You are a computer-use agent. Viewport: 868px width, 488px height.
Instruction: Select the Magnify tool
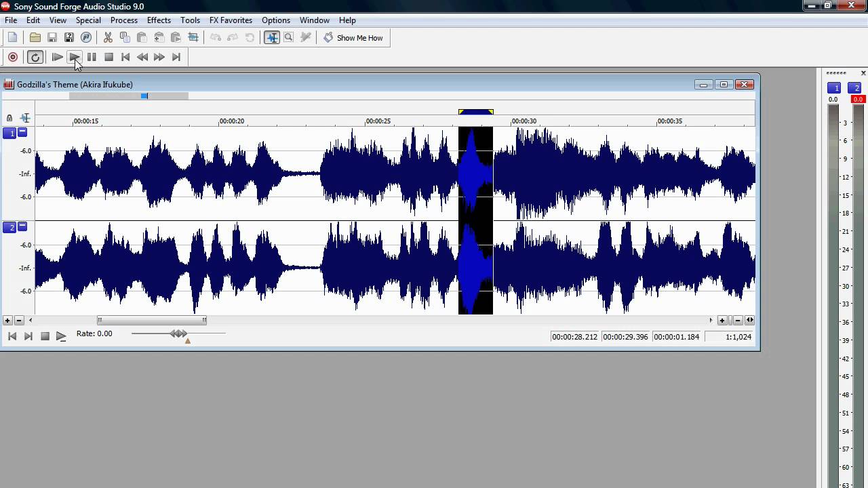(x=289, y=38)
